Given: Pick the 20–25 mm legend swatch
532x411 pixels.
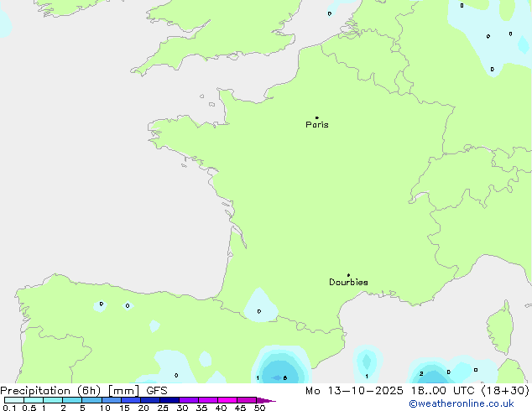Looking at the screenshot, I should 150,400.
